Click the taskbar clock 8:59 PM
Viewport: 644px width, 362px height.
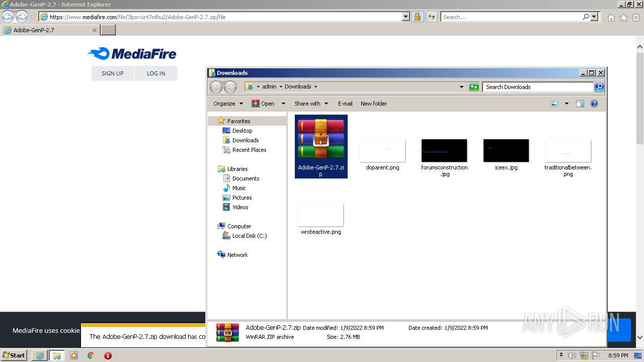618,355
